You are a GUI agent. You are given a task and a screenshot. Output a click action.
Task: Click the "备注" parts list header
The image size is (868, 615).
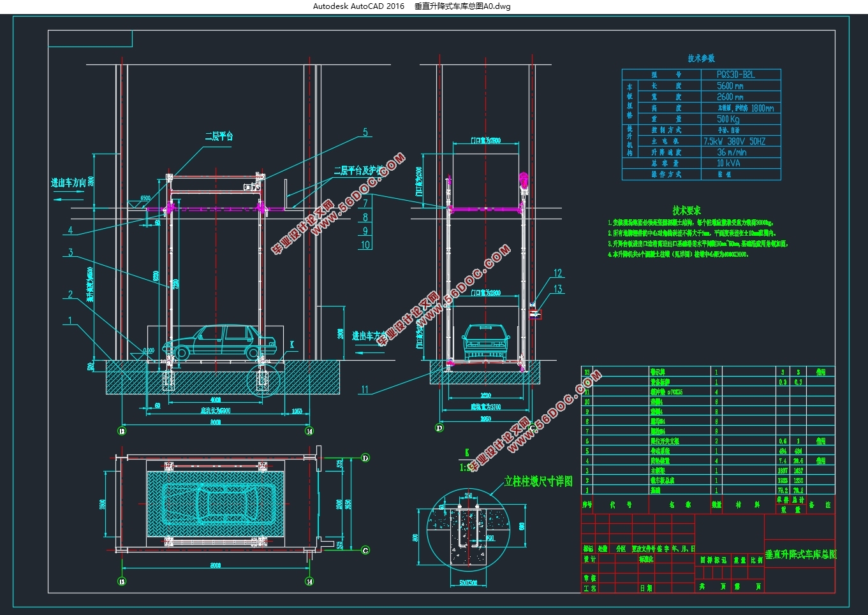[x=820, y=504]
